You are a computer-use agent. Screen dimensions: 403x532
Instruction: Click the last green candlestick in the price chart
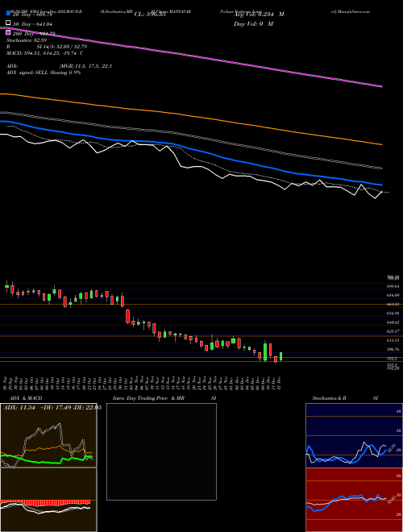(x=280, y=356)
